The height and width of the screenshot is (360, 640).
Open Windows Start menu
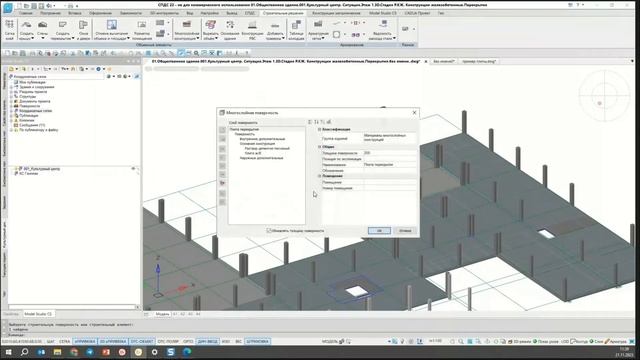click(8, 351)
